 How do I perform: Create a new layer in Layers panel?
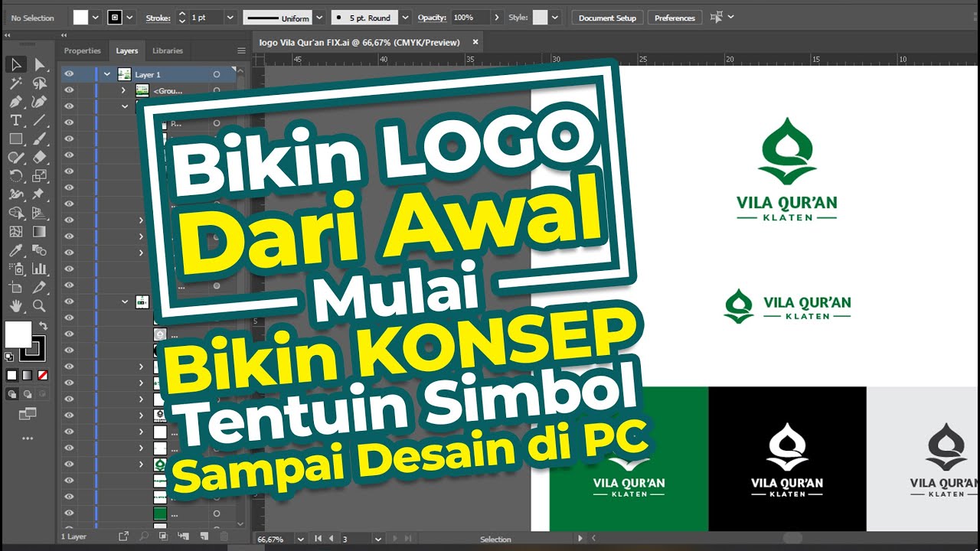(204, 536)
